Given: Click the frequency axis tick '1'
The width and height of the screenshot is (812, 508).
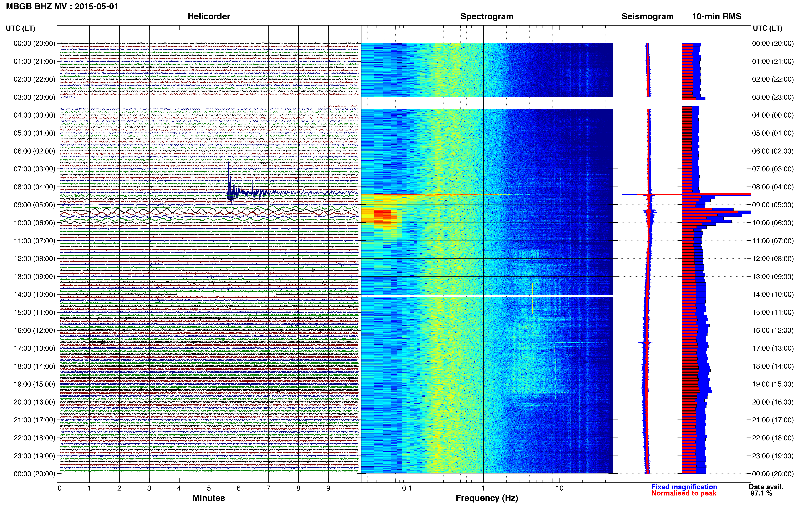Looking at the screenshot, I should point(483,488).
